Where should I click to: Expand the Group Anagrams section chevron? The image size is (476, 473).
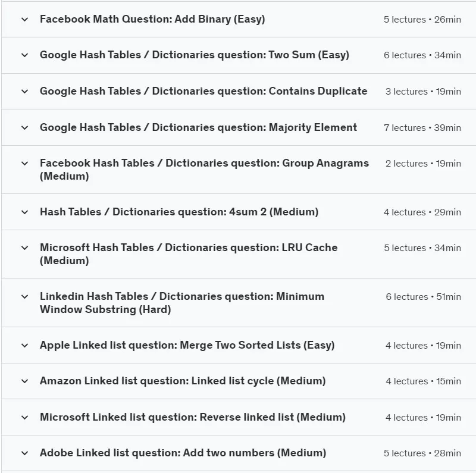click(25, 164)
